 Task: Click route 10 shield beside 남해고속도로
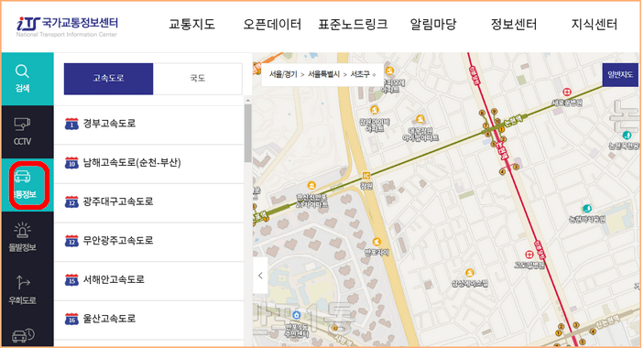(71, 162)
